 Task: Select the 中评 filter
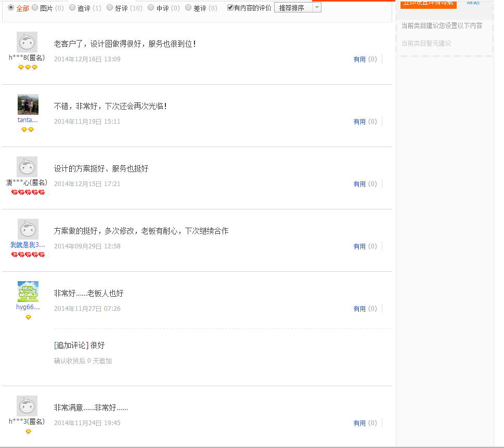tap(151, 8)
